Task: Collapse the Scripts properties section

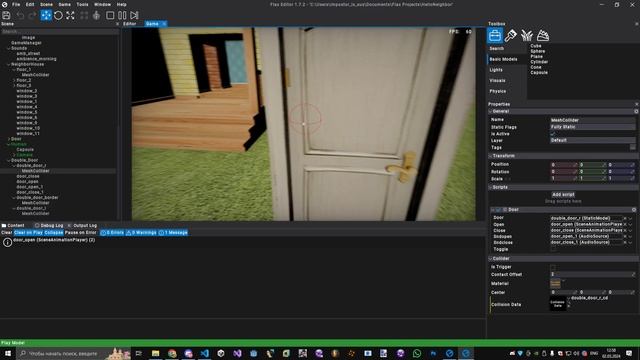Action: pos(491,187)
